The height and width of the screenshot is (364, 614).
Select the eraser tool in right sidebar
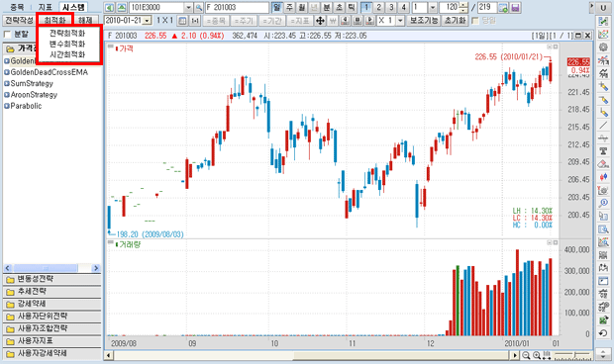[603, 164]
